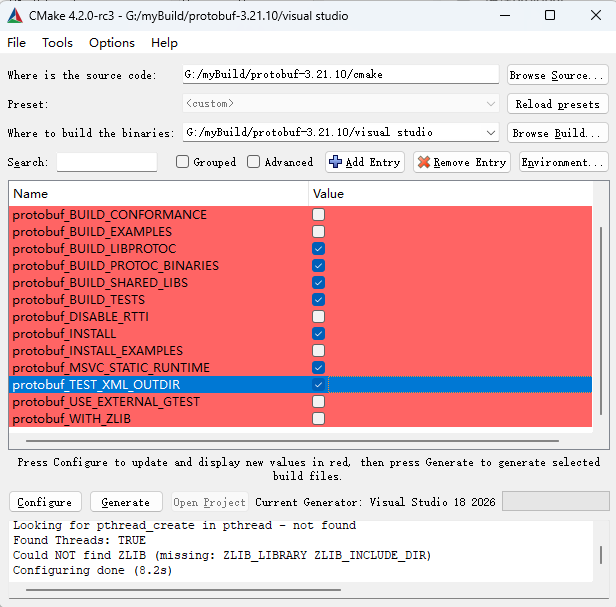
Task: Open the Help menu
Action: pyautogui.click(x=164, y=42)
